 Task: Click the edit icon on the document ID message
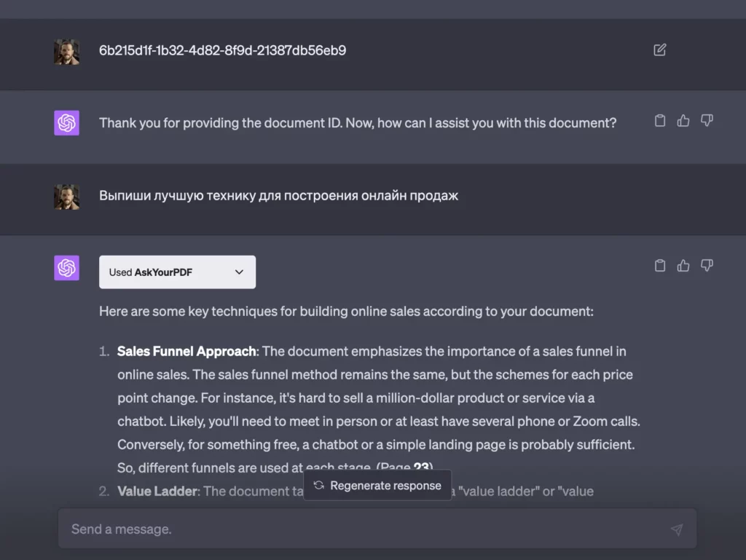coord(659,50)
